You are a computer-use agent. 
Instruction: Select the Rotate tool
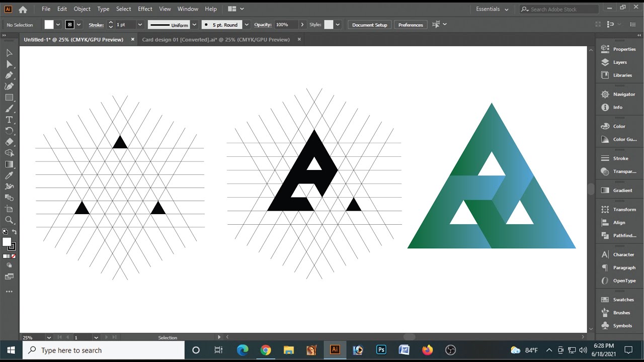point(9,131)
